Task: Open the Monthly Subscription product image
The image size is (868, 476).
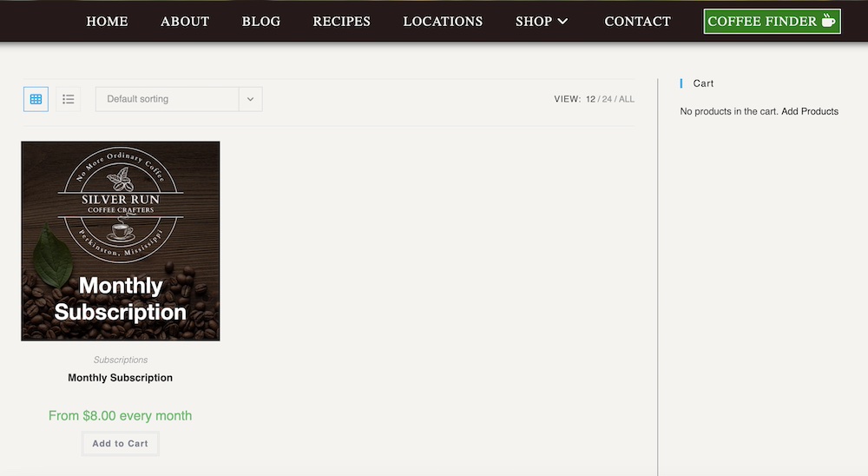Action: click(x=120, y=241)
